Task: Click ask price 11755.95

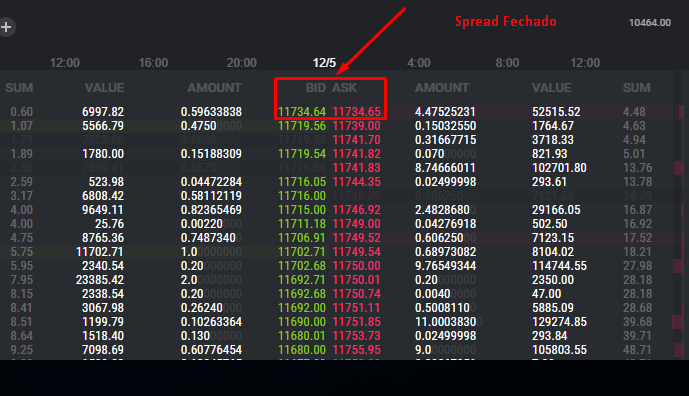Action: click(x=356, y=350)
